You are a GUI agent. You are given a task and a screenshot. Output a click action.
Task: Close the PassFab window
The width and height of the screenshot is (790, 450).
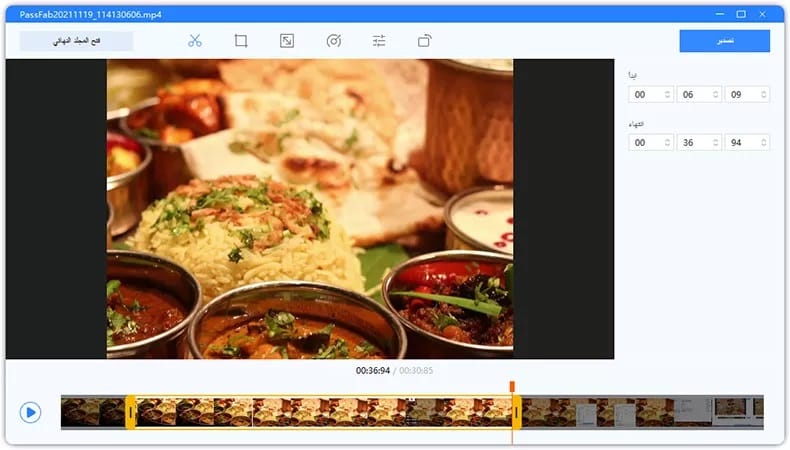tap(762, 14)
